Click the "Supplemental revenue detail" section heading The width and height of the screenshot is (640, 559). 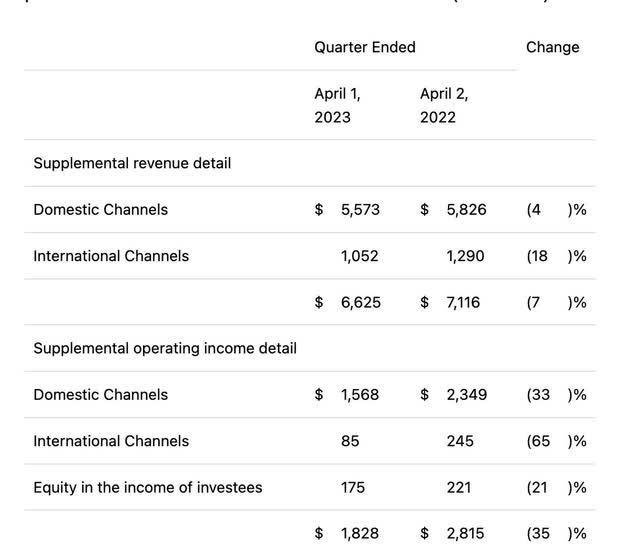click(132, 163)
